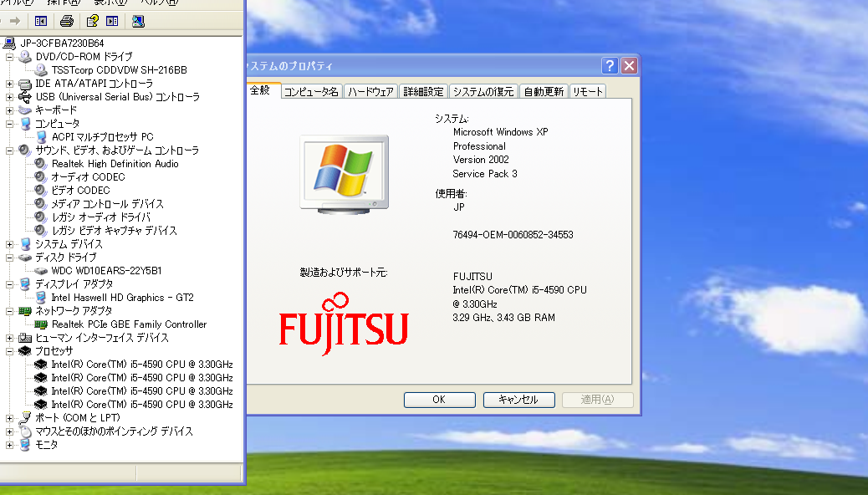868x495 pixels.
Task: Click the Intel Haswell HD Graphics icon
Action: tap(41, 298)
